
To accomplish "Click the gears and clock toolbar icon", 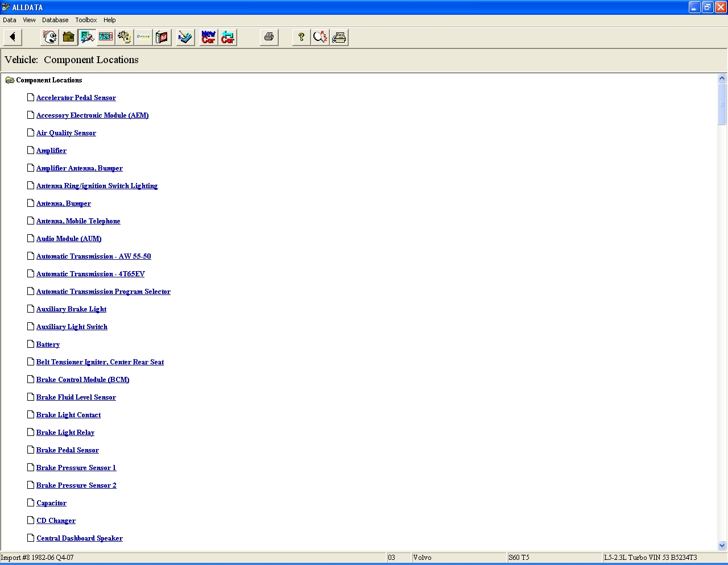I will pos(125,38).
